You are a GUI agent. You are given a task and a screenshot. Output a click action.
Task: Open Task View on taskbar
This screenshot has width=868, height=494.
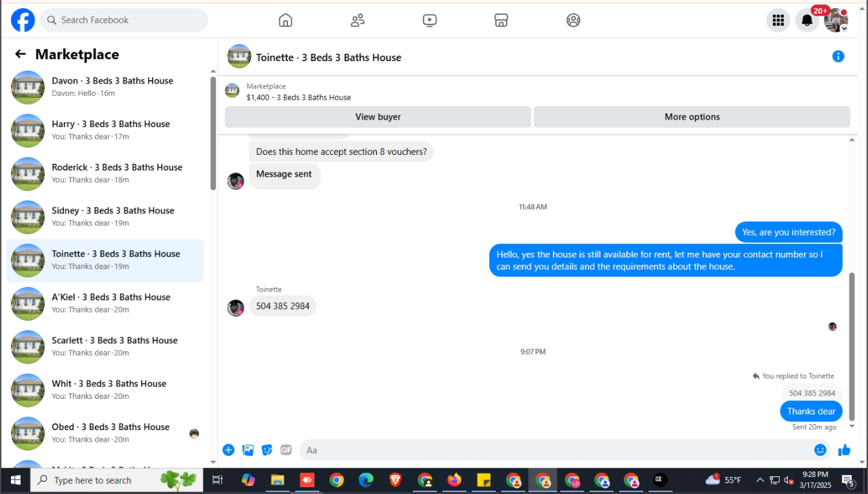click(217, 480)
